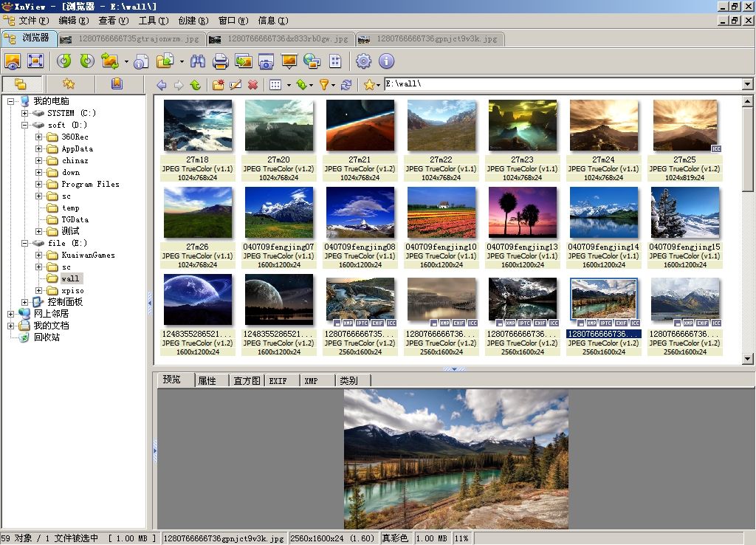Open the E:\wall\ path dropdown arrow
The width and height of the screenshot is (756, 545).
(747, 85)
